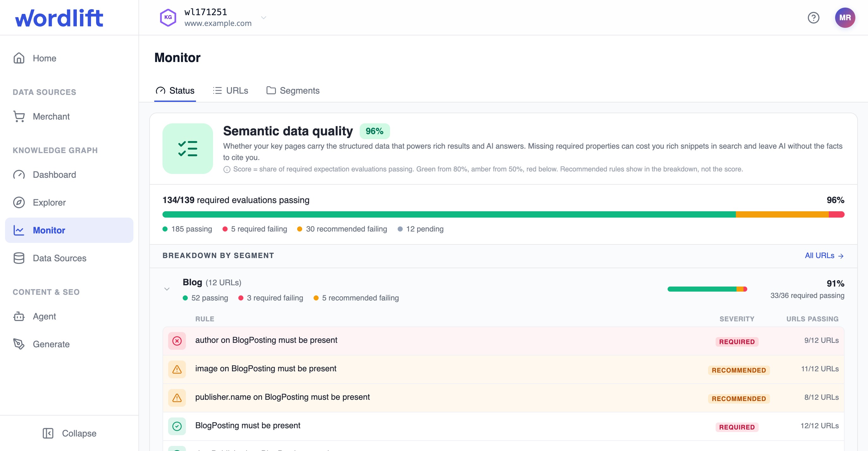Click the Blog segment progress bar
This screenshot has height=451, width=868.
(x=707, y=289)
